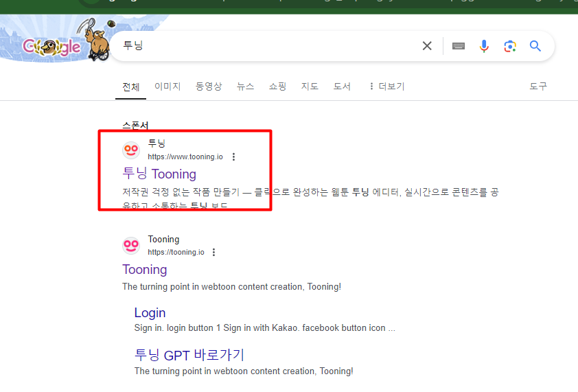Open the 도구 search tools
Image resolution: width=578 pixels, height=392 pixels.
pyautogui.click(x=538, y=87)
